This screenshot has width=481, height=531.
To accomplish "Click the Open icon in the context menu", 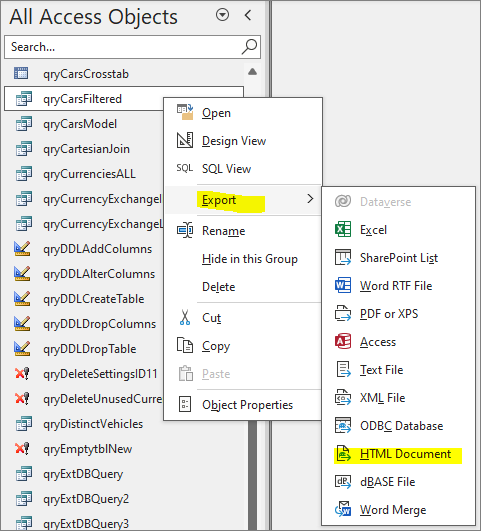I will (185, 112).
